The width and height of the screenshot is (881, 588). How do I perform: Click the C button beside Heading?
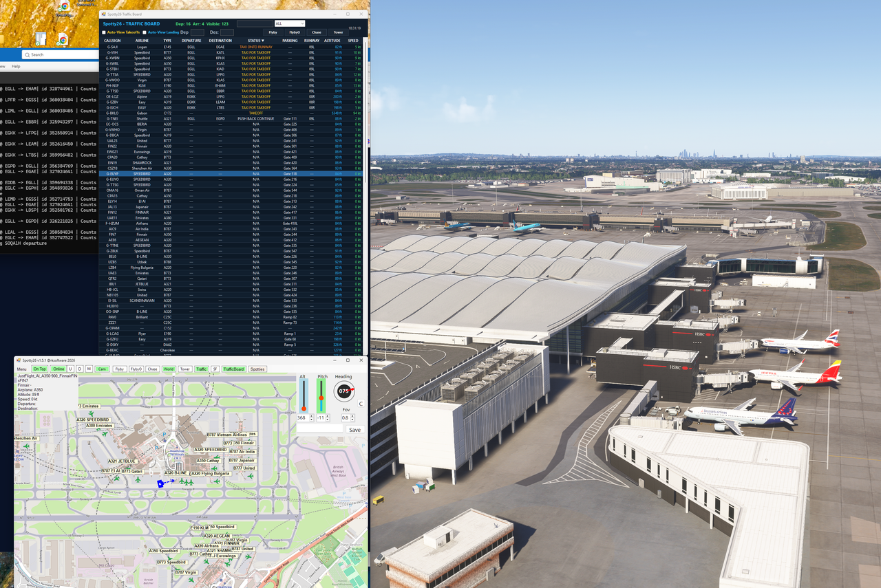(x=361, y=404)
